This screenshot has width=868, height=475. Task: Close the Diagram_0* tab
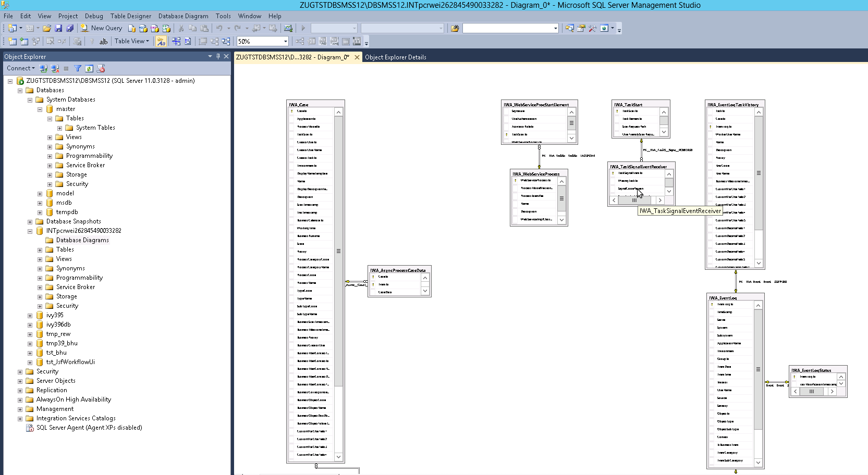[x=357, y=57]
